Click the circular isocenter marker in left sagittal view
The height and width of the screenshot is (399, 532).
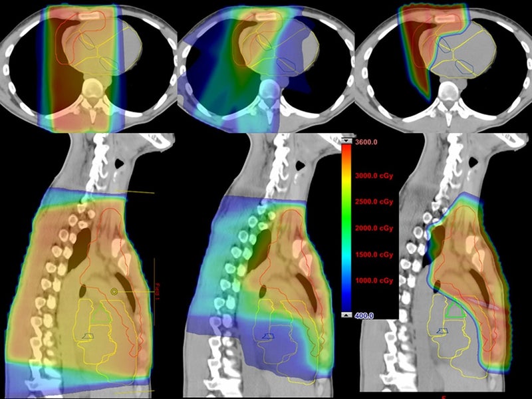[114, 291]
